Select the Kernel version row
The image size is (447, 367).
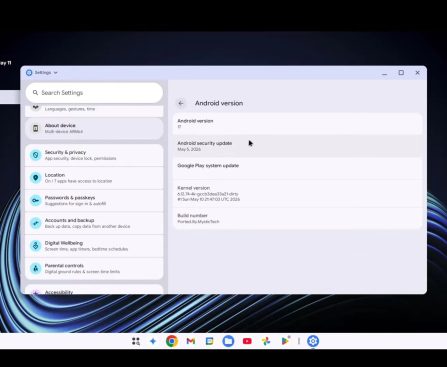click(297, 194)
